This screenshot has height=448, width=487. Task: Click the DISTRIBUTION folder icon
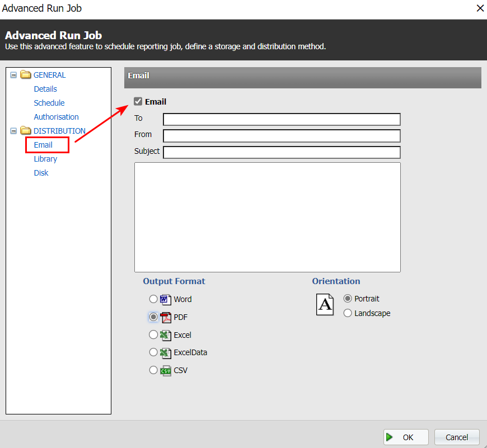(26, 131)
